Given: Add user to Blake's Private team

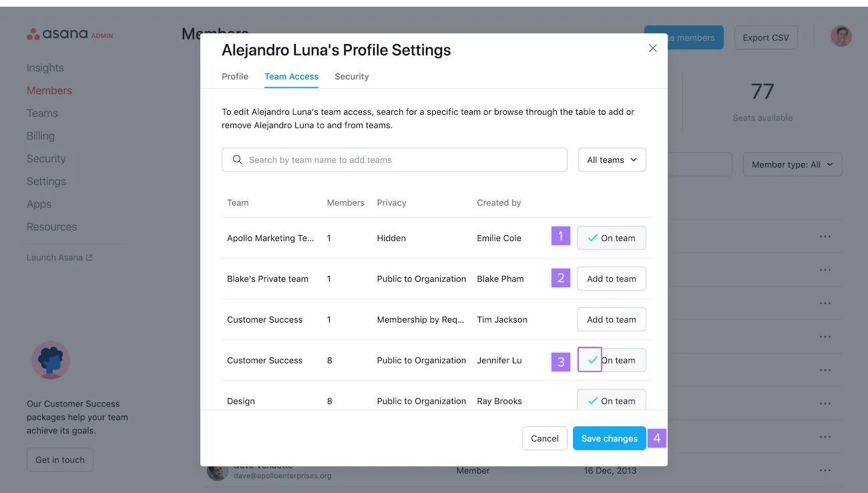Looking at the screenshot, I should [611, 279].
